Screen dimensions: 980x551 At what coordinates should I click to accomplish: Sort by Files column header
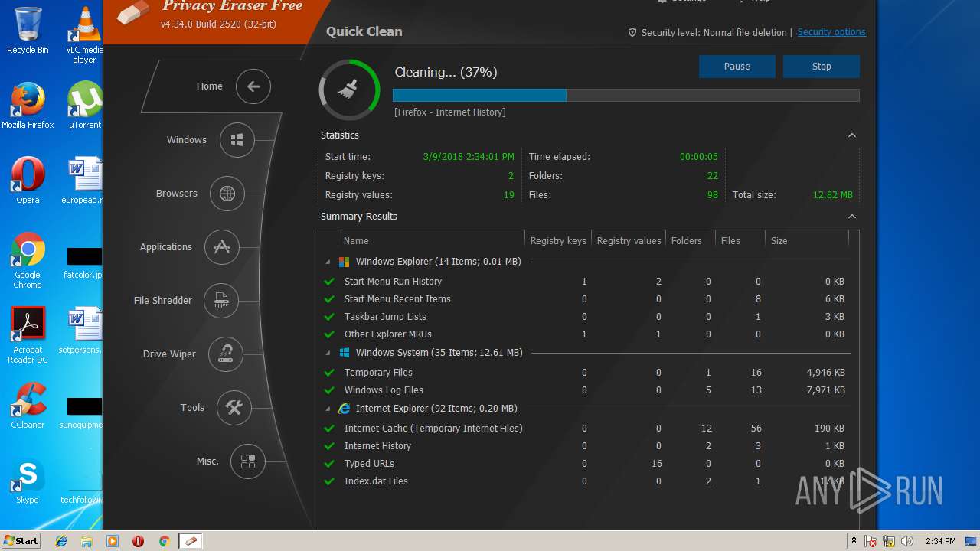(740, 240)
